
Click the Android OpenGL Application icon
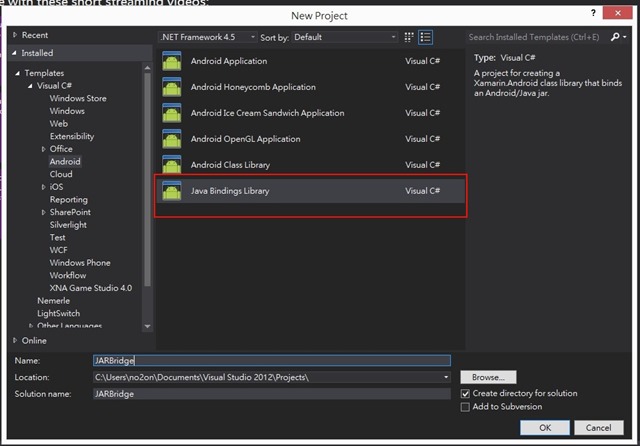(x=171, y=139)
